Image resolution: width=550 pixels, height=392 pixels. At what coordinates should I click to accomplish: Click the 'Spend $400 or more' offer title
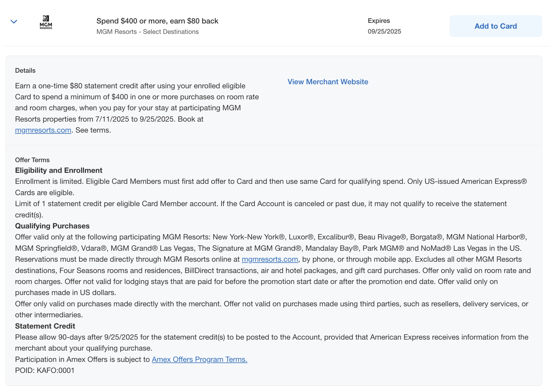pos(157,21)
